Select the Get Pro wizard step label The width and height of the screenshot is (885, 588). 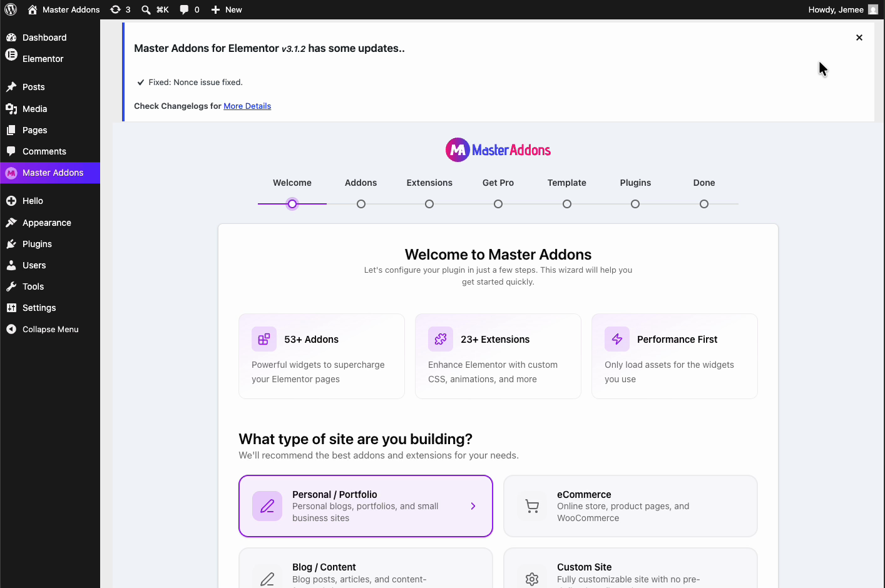click(x=498, y=183)
